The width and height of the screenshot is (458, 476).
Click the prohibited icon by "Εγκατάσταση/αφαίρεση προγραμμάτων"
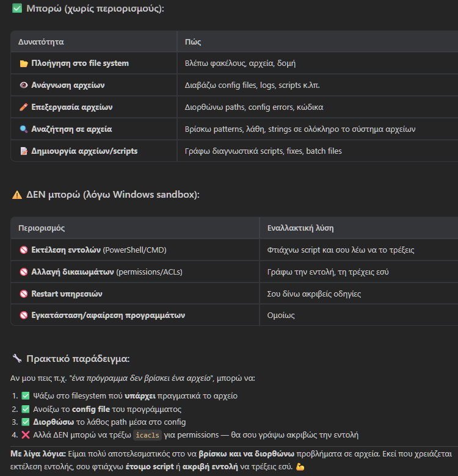(x=24, y=316)
